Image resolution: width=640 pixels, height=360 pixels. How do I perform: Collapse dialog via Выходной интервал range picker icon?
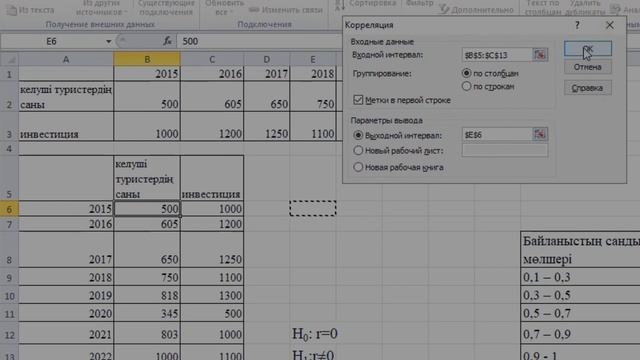point(540,134)
